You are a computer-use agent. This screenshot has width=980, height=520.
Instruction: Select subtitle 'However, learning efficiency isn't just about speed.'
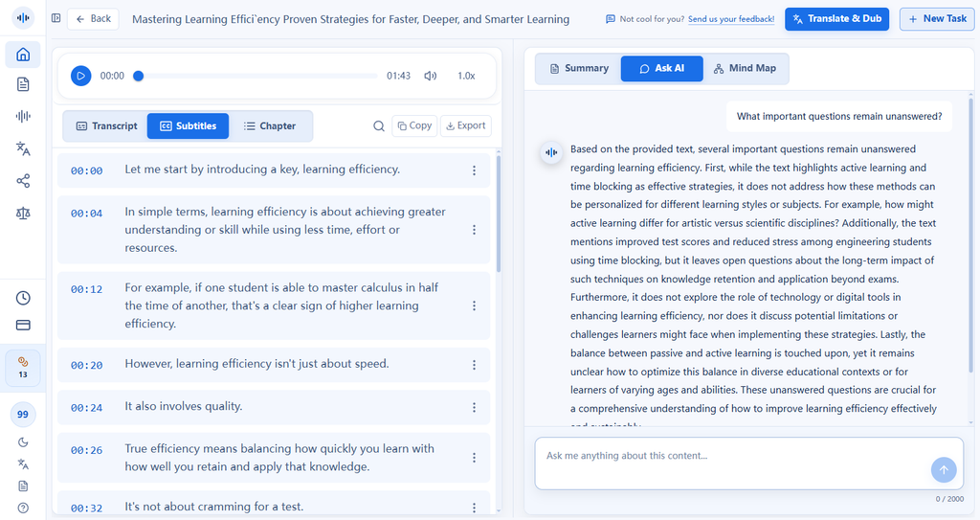click(x=256, y=364)
